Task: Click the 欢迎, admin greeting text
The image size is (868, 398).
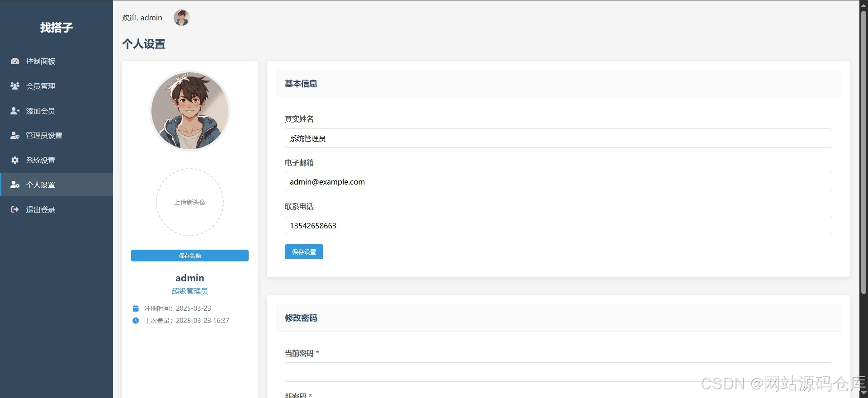Action: coord(142,18)
